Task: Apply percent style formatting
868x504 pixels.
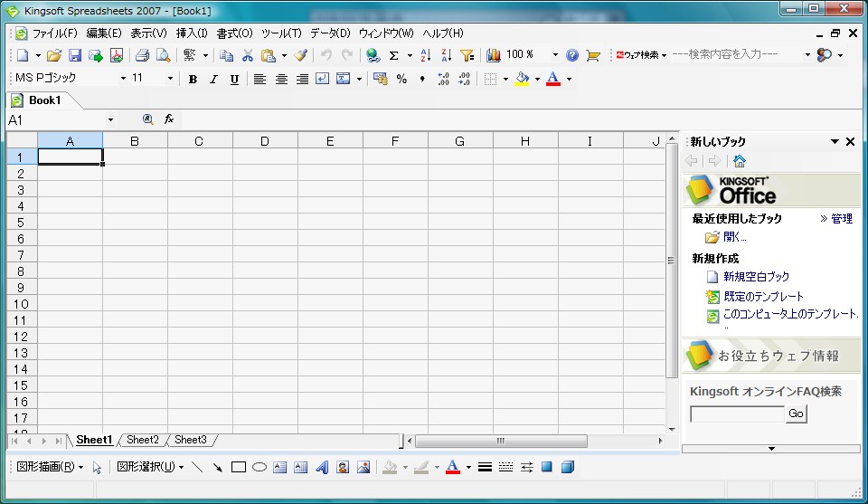Action: (x=401, y=79)
